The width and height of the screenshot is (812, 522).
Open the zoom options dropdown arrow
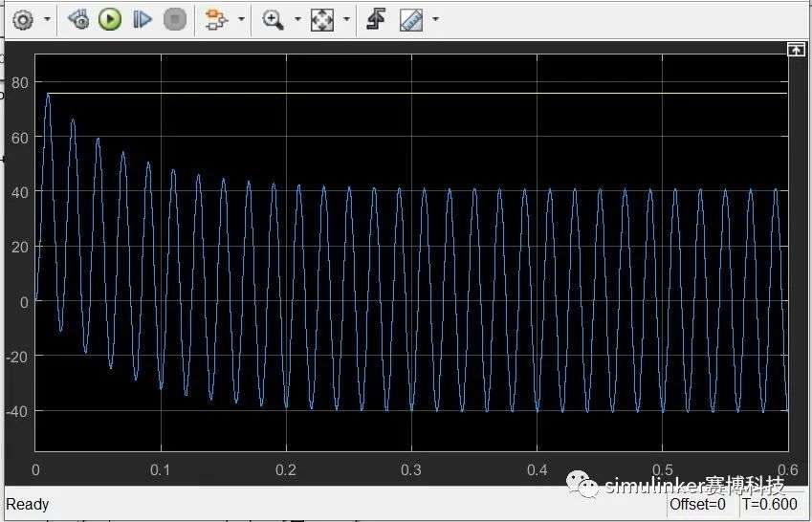pyautogui.click(x=297, y=20)
